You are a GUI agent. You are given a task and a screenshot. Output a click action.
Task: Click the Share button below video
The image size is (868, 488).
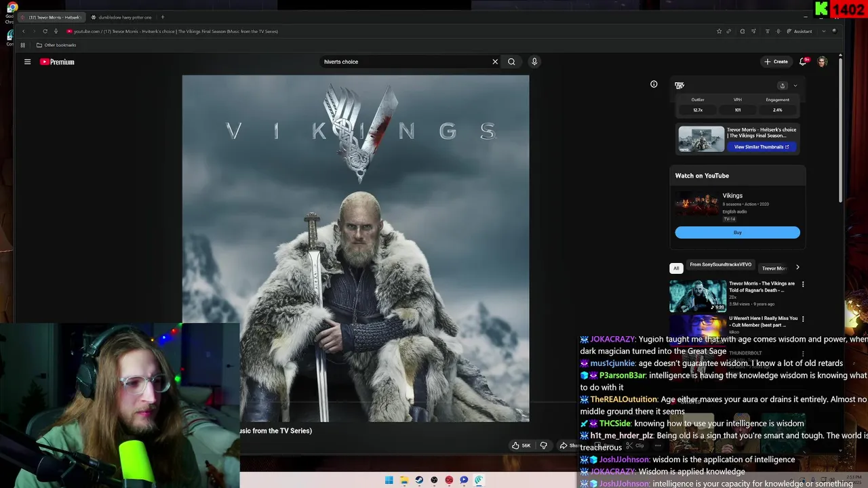[568, 445]
